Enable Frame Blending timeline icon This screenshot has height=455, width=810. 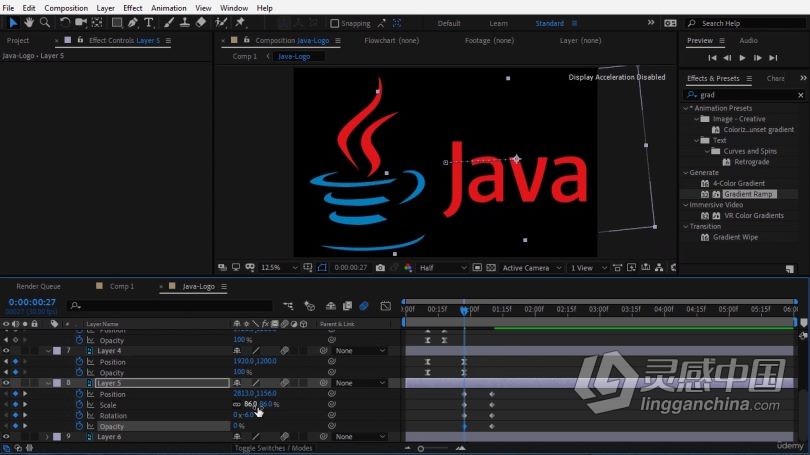click(347, 306)
